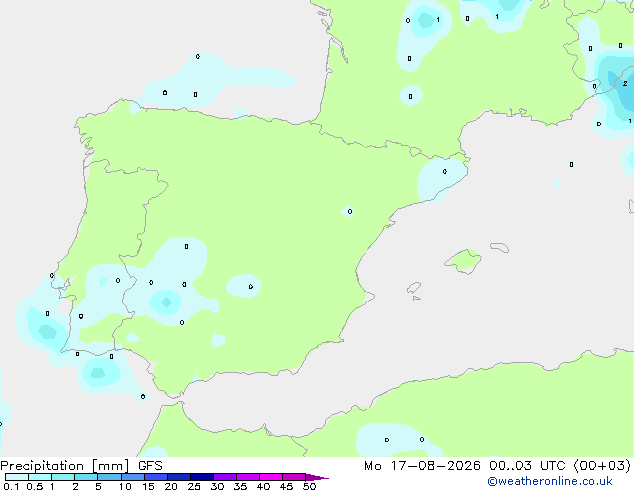This screenshot has height=490, width=634.
Task: Click the '30' legend scale label
Action: pos(217,486)
